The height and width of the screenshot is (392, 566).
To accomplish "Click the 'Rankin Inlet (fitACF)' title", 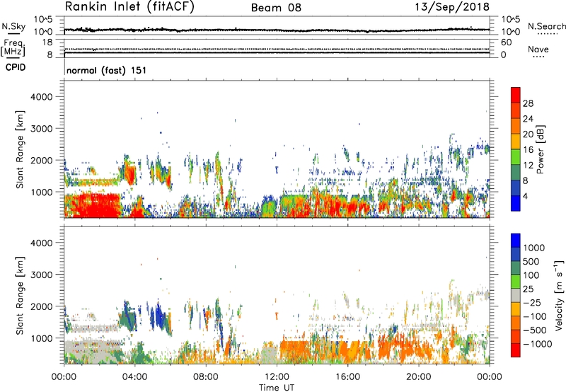I will tap(129, 7).
